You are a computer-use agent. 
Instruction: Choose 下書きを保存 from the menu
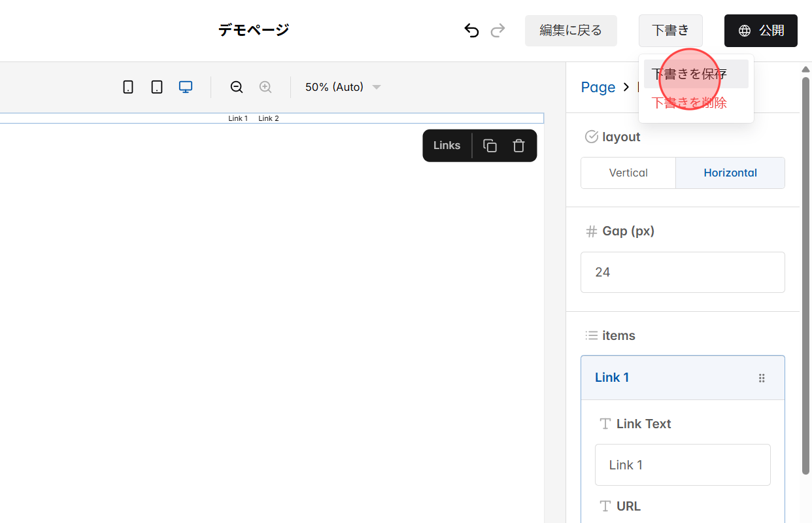click(688, 73)
